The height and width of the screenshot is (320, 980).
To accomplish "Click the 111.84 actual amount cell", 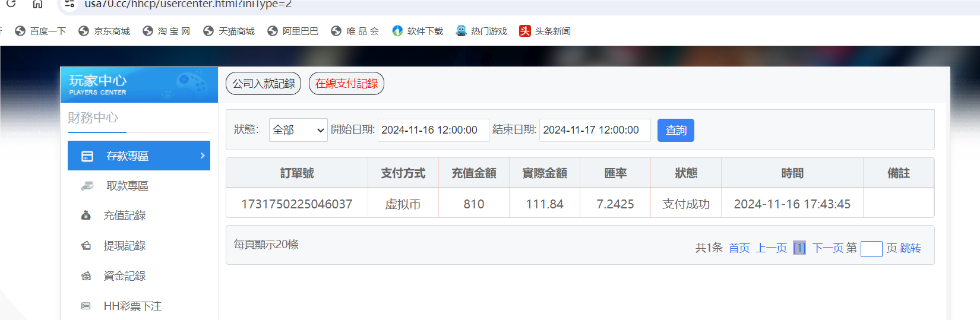I will click(545, 204).
